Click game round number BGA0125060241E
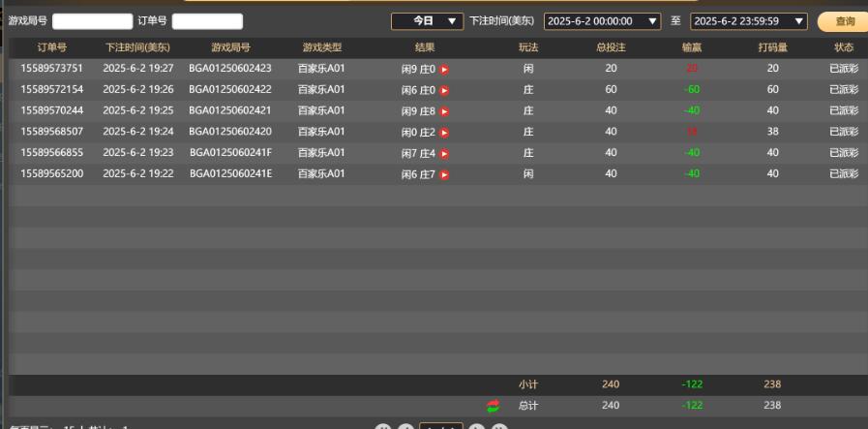 pos(230,175)
